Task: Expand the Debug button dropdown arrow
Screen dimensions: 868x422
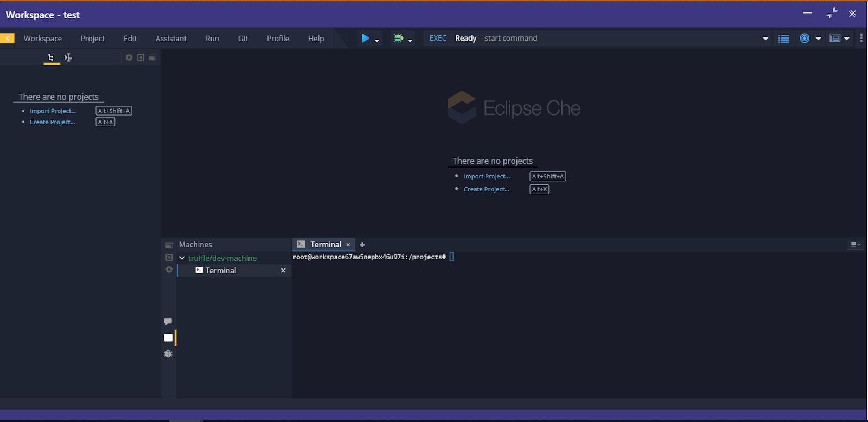Action: 410,40
